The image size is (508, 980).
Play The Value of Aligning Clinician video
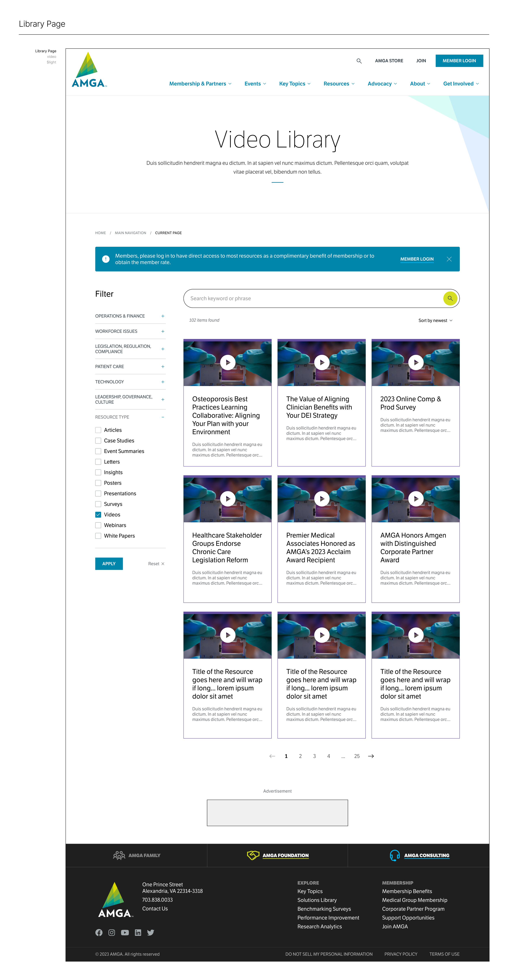322,362
